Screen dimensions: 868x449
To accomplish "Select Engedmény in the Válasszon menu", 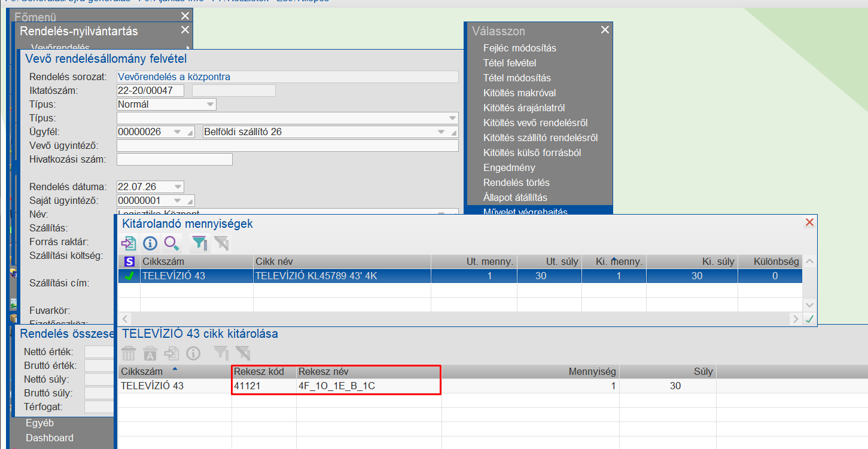I will click(509, 167).
